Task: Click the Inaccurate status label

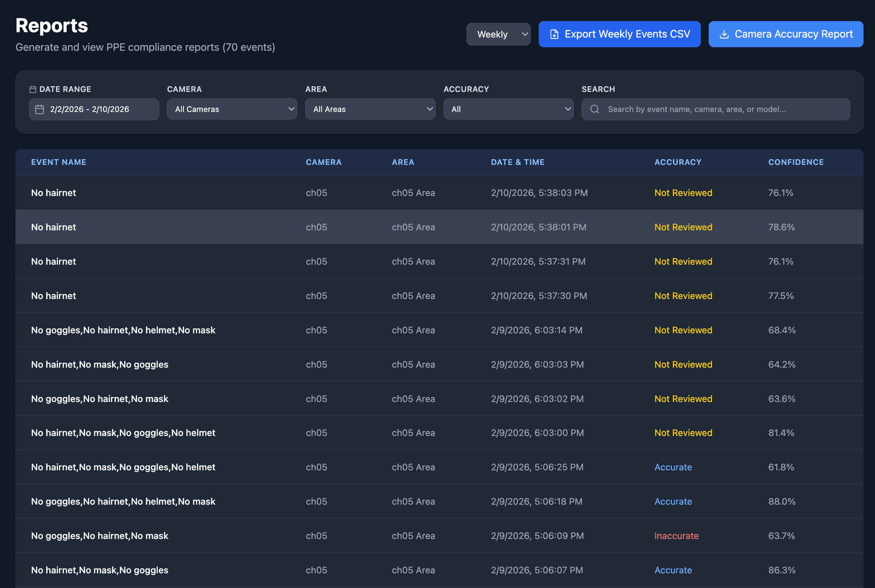Action: (676, 535)
